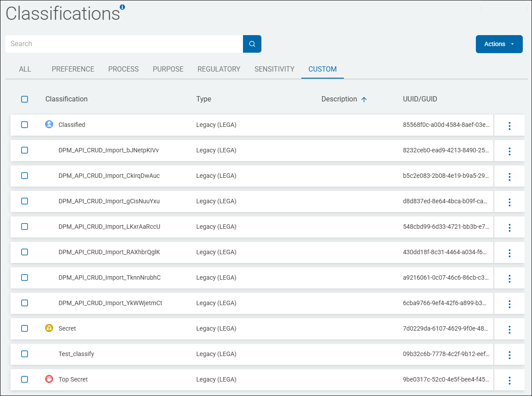Expand the Actions dropdown button

click(499, 44)
